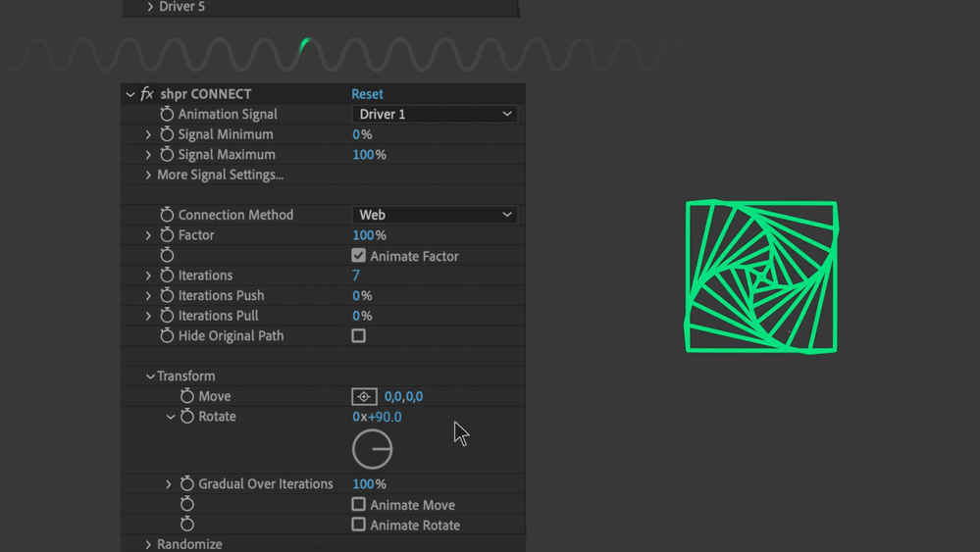The height and width of the screenshot is (552, 980).
Task: Toggle the Hide Original Path stopwatch
Action: point(167,335)
